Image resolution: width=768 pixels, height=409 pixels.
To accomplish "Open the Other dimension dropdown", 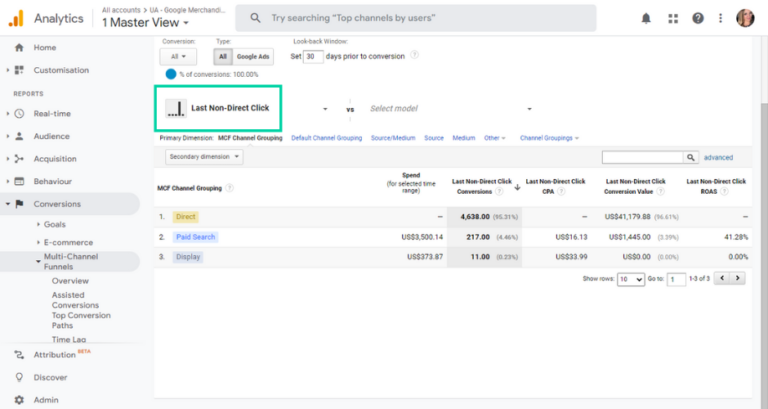I will [x=495, y=138].
